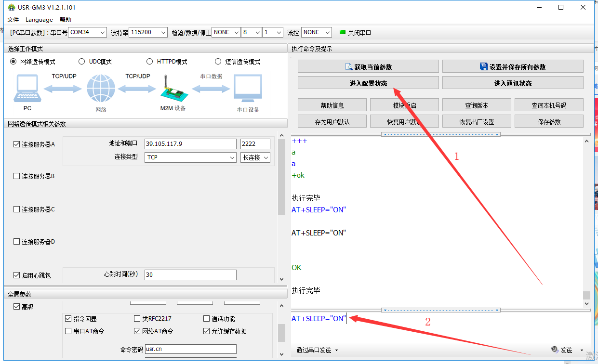Toggle the 串口AT命令 checkbox
Screen dimensions: 598x364
click(68, 331)
